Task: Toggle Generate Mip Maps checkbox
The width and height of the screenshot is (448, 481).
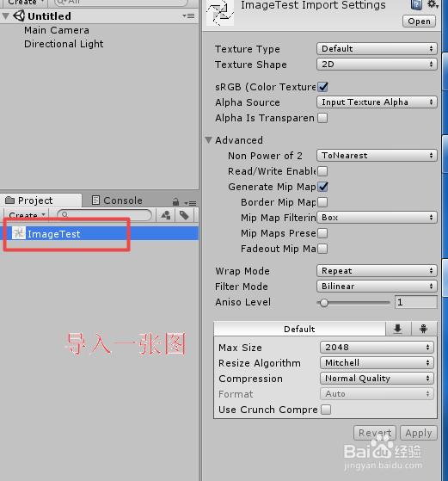Action: tap(322, 187)
